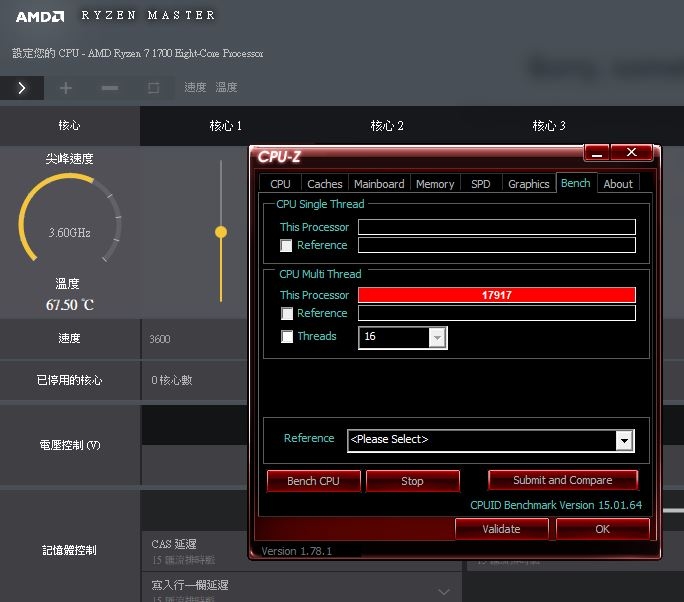Open the Memory tab
This screenshot has height=602, width=684.
point(435,184)
